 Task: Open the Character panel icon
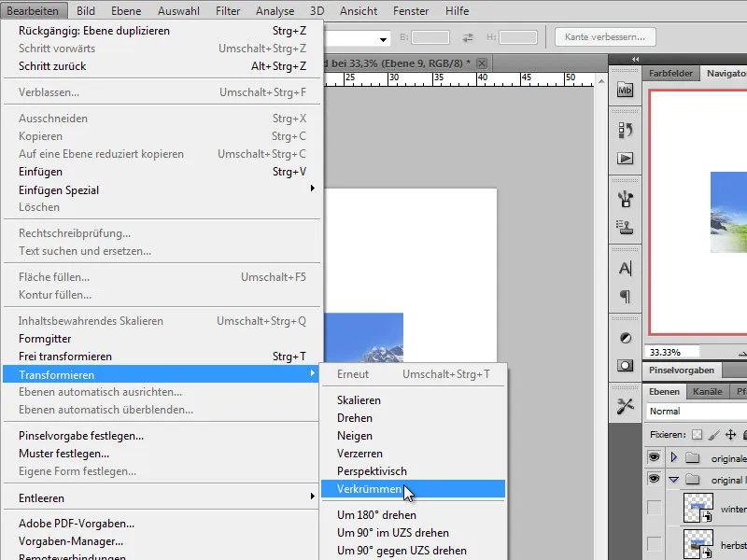coord(625,269)
